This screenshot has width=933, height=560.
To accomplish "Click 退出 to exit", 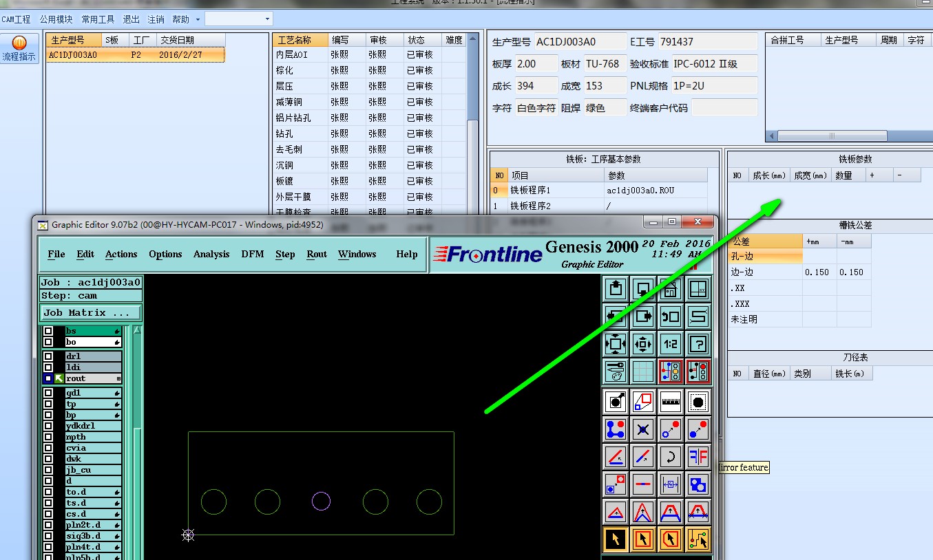I will click(x=131, y=19).
